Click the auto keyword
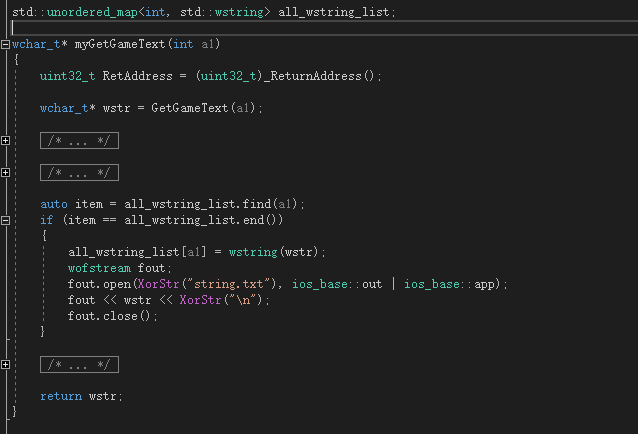The width and height of the screenshot is (638, 434). click(54, 204)
